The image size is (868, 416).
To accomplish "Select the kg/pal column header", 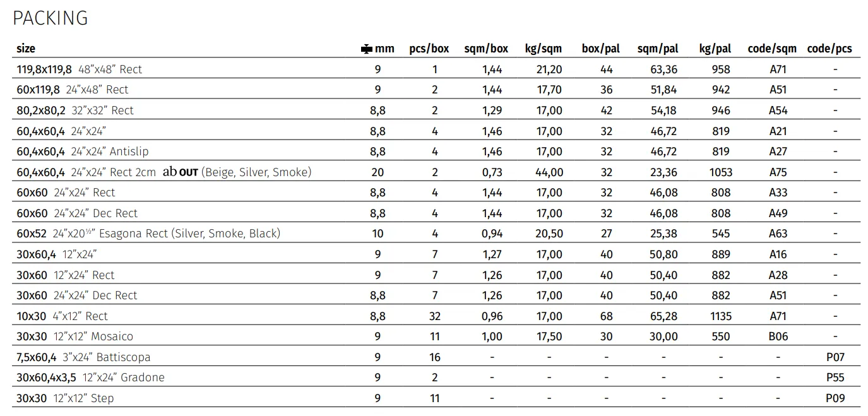I will (x=715, y=49).
